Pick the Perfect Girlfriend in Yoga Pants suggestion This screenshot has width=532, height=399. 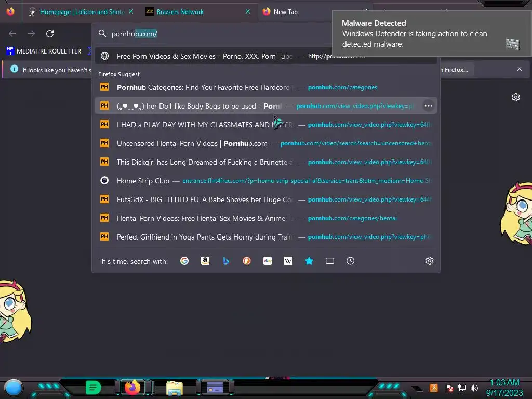(265, 237)
